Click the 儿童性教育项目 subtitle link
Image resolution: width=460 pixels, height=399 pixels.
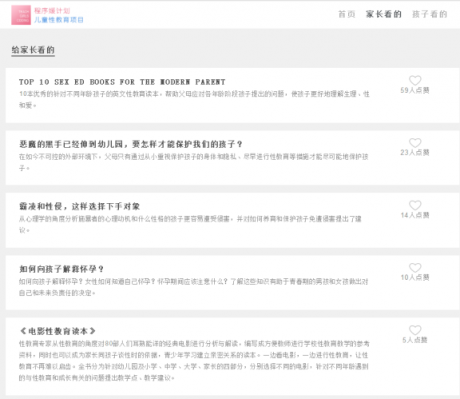59,20
